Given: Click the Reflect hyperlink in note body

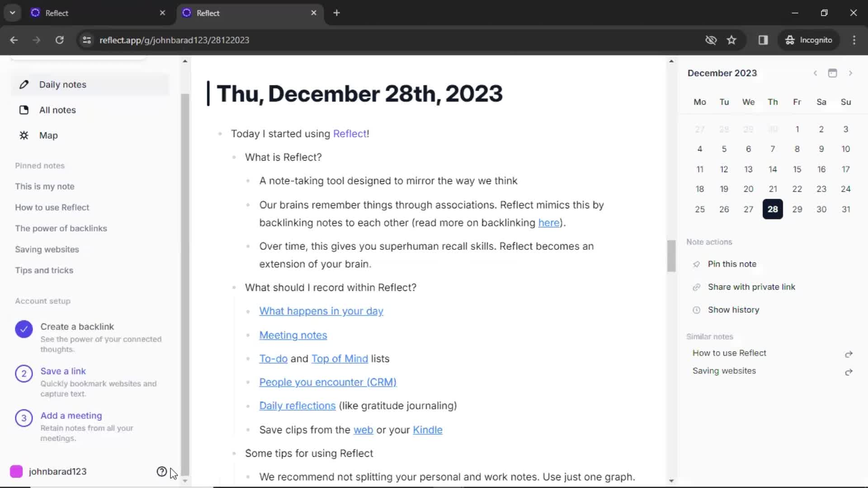Looking at the screenshot, I should click(x=350, y=133).
